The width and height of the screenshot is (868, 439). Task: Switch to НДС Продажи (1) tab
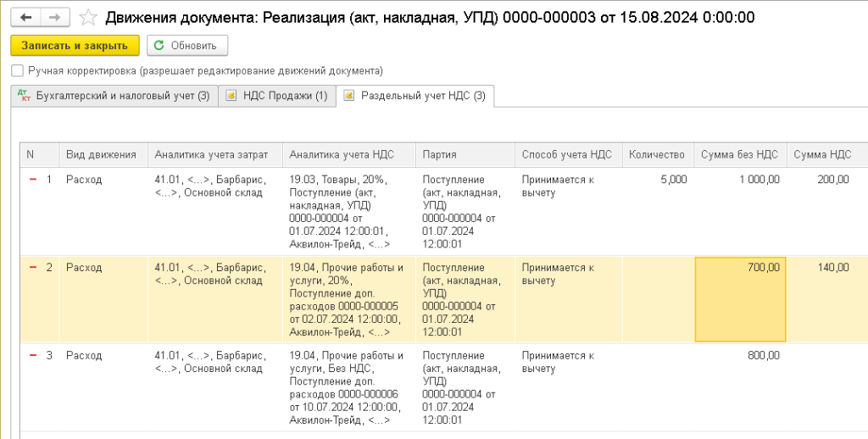pos(277,96)
